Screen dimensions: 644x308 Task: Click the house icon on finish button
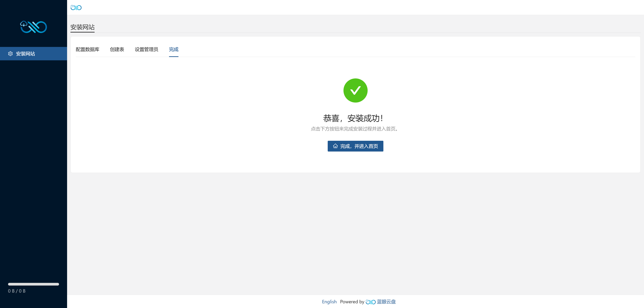point(335,146)
